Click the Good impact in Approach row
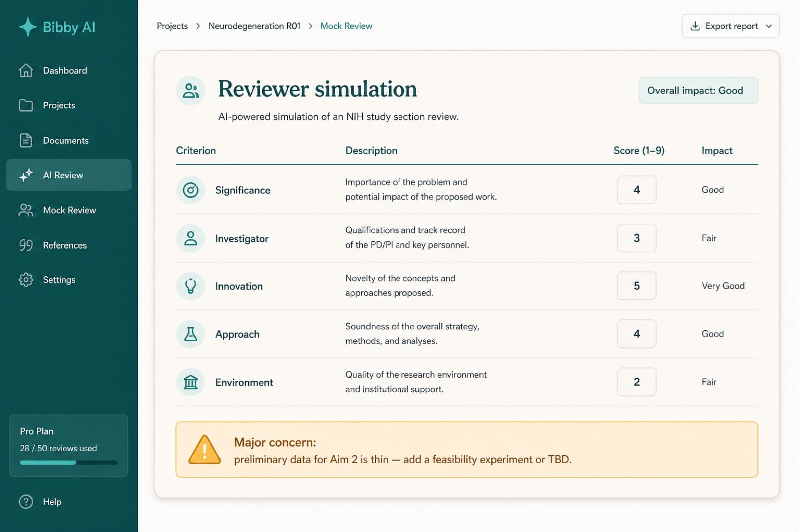The width and height of the screenshot is (799, 532). point(712,334)
